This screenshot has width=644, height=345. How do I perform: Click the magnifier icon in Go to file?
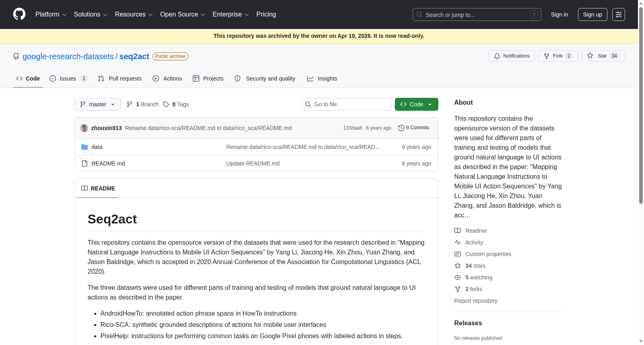click(308, 104)
